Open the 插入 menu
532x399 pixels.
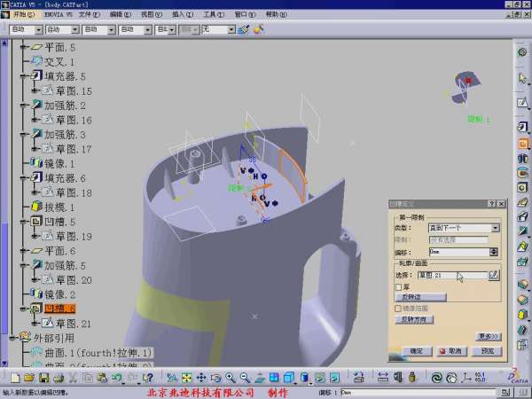pyautogui.click(x=181, y=15)
